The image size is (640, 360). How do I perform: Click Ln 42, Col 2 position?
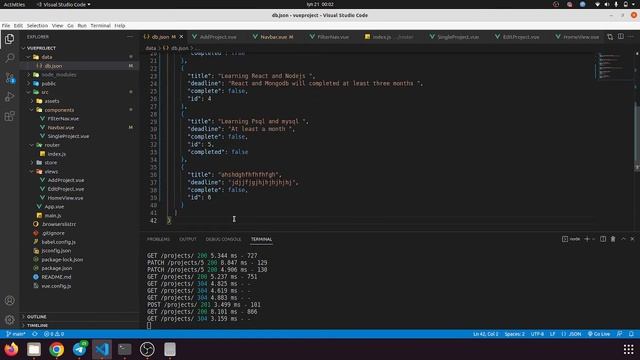point(486,334)
